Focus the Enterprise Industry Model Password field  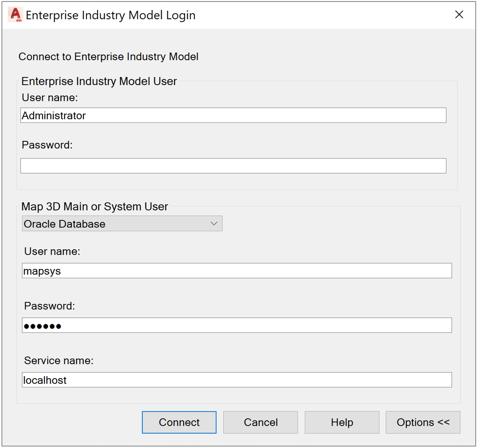point(233,166)
